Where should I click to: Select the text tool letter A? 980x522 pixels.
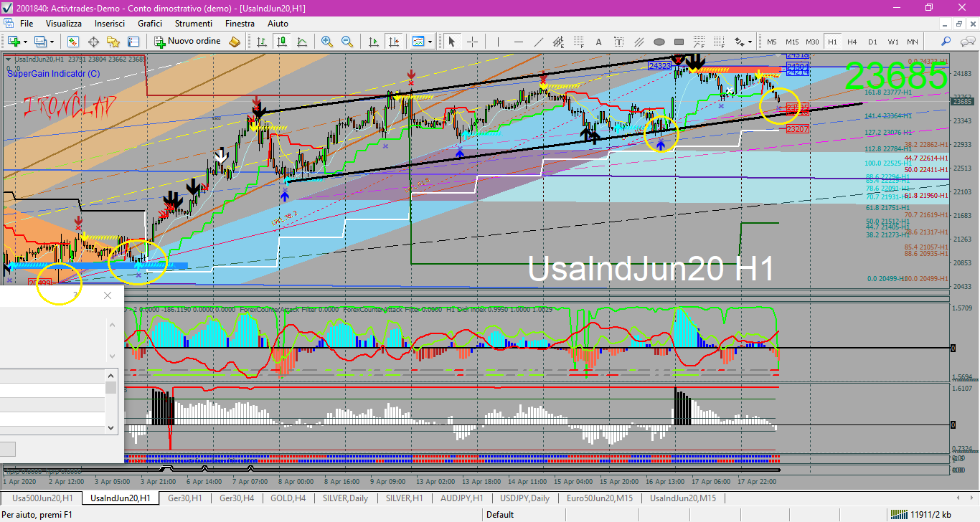[x=599, y=42]
